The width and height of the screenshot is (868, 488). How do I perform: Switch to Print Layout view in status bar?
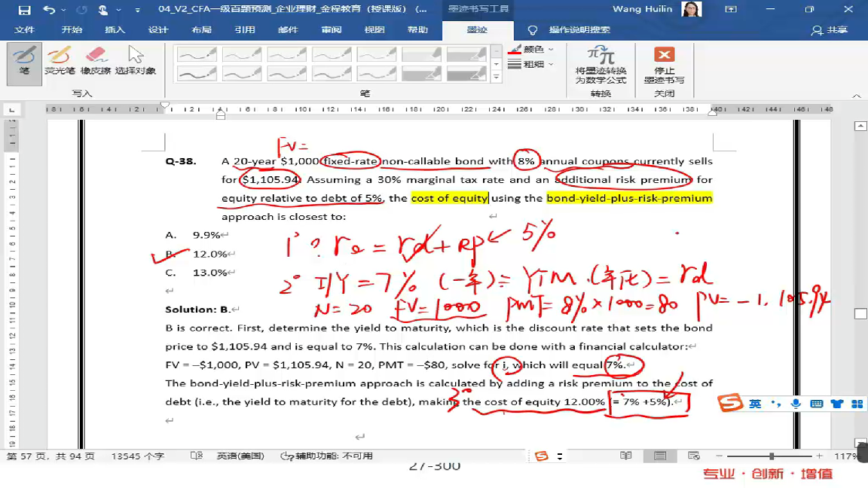pos(660,456)
